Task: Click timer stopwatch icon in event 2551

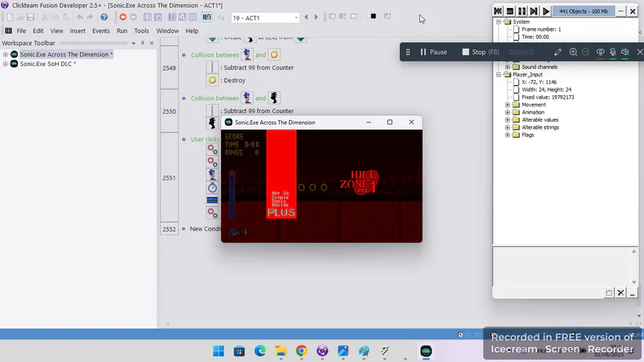Action: point(213,187)
